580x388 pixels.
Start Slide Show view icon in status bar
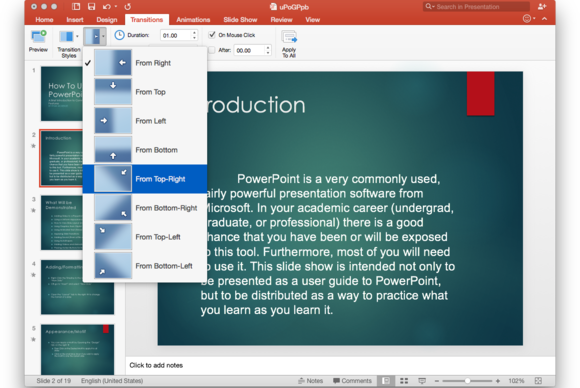click(x=422, y=381)
